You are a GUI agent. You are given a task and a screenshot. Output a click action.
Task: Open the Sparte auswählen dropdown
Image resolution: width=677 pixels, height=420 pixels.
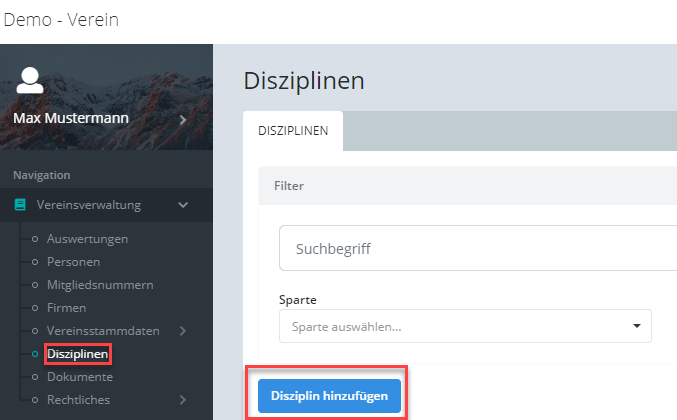465,326
